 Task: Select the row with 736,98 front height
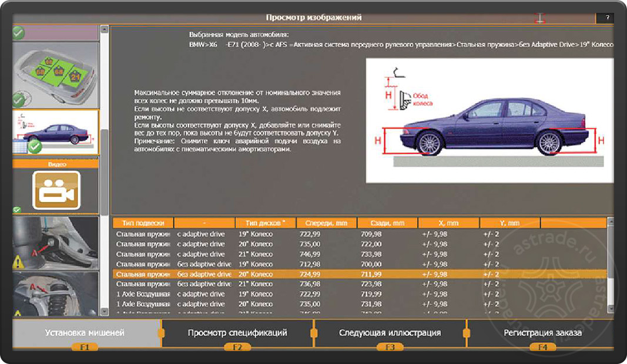pos(360,284)
